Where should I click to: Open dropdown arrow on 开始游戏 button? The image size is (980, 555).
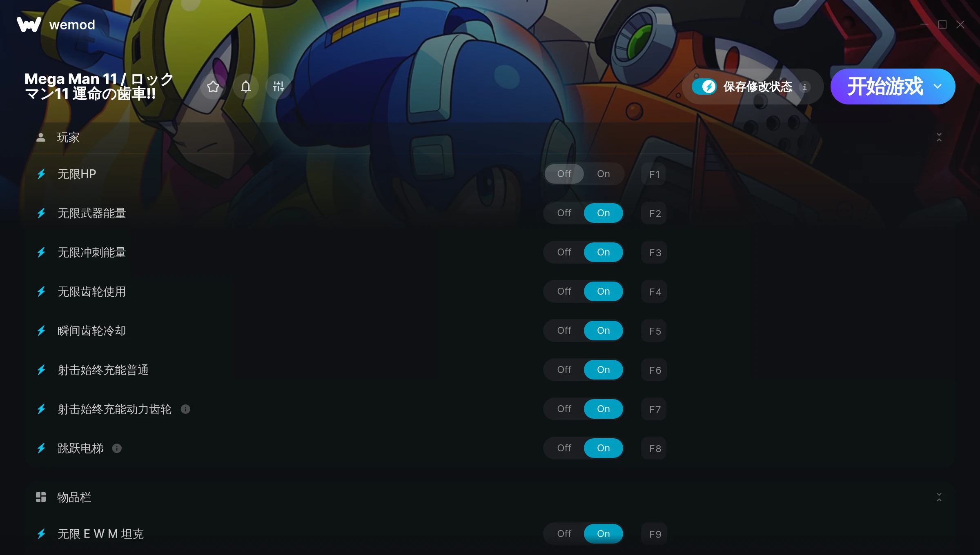click(x=938, y=87)
